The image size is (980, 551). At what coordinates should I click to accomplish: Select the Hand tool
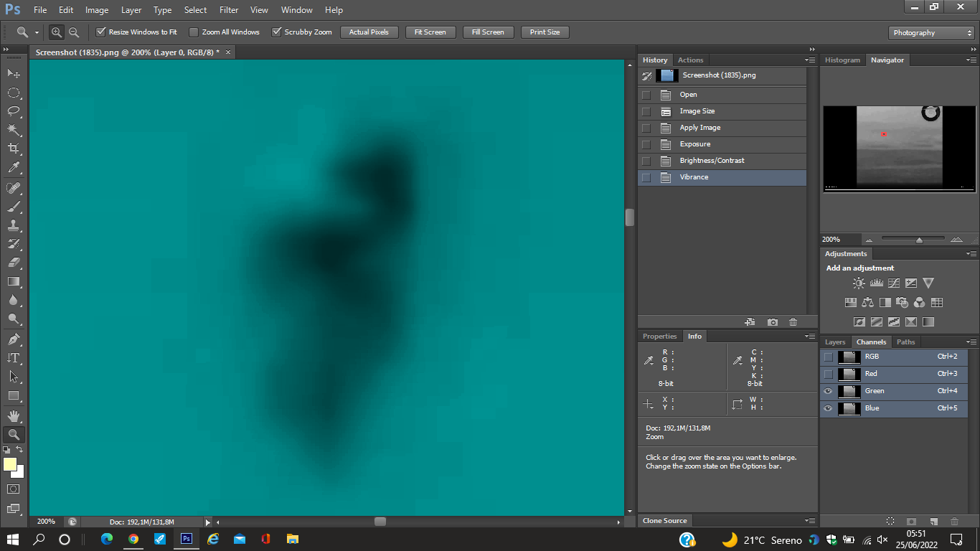14,415
